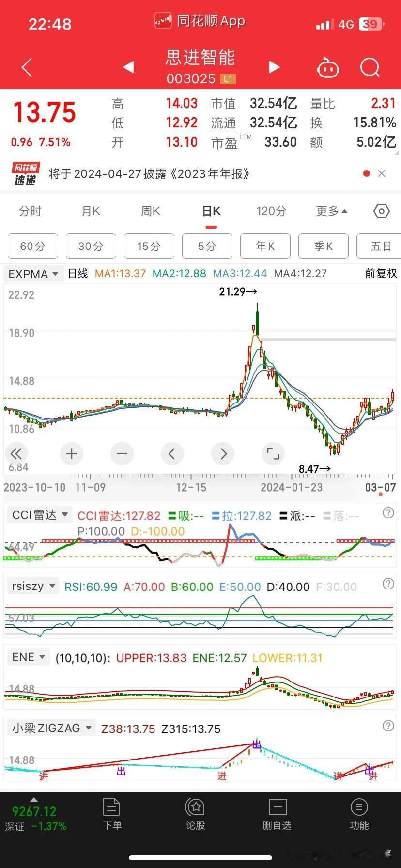Image resolution: width=401 pixels, height=868 pixels.
Task: Tap the current price 13.75
Action: coord(45,112)
